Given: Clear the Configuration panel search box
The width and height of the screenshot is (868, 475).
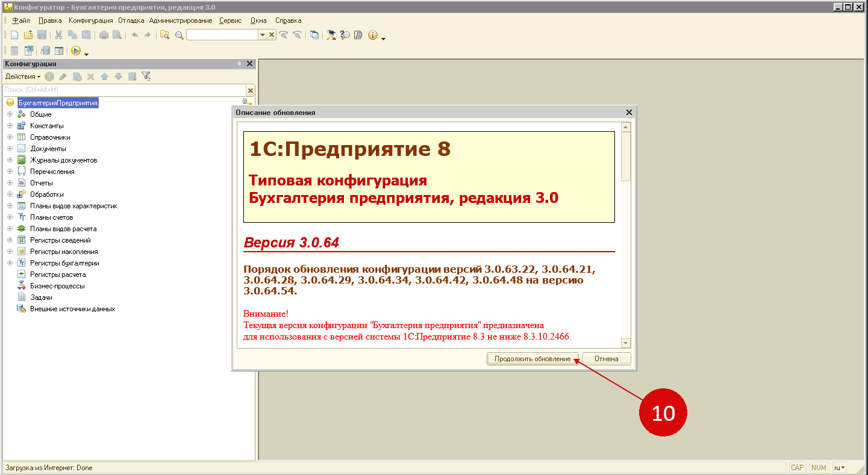Looking at the screenshot, I should click(x=251, y=90).
